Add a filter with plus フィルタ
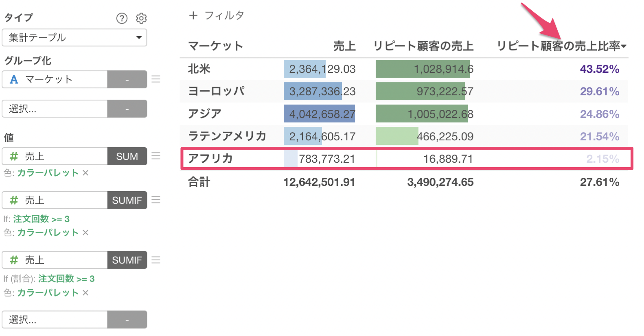 tap(217, 15)
